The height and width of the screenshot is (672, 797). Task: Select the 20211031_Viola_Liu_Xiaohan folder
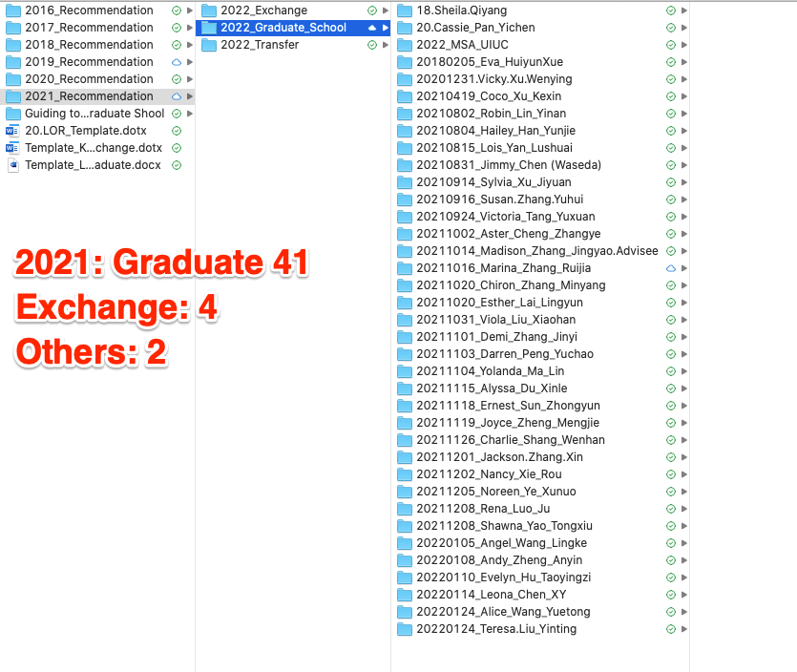[x=542, y=320]
